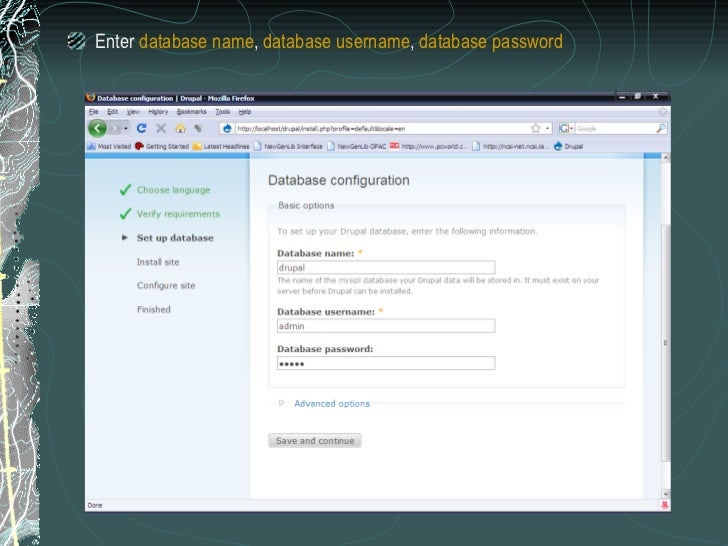Image resolution: width=728 pixels, height=546 pixels.
Task: Click the Stop loading X icon
Action: click(161, 128)
